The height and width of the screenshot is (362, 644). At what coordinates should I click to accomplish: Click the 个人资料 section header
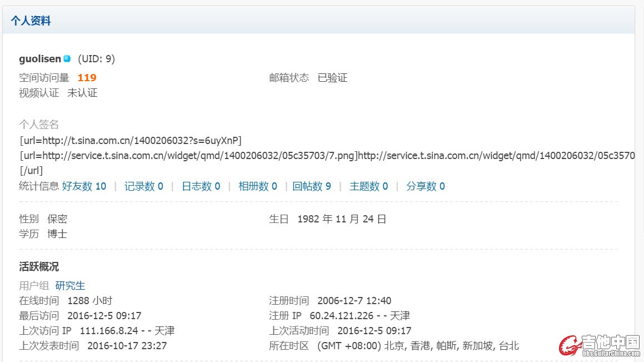click(x=31, y=21)
